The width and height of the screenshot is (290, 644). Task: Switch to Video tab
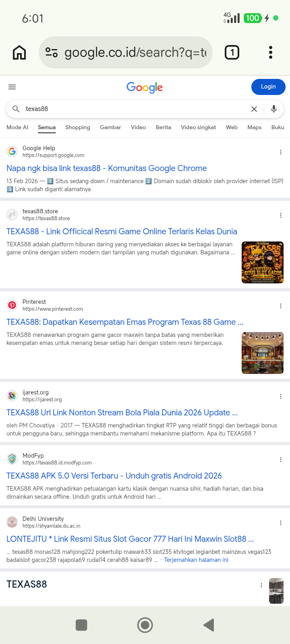pos(138,127)
